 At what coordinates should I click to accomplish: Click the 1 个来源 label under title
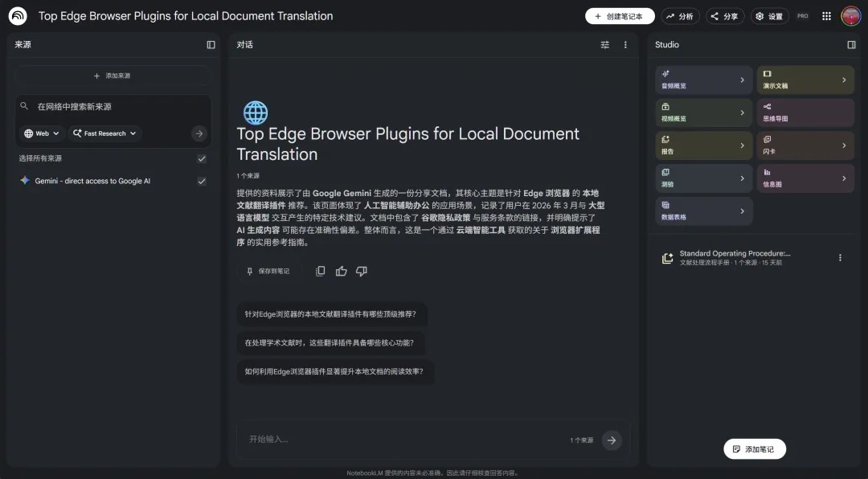(x=248, y=175)
